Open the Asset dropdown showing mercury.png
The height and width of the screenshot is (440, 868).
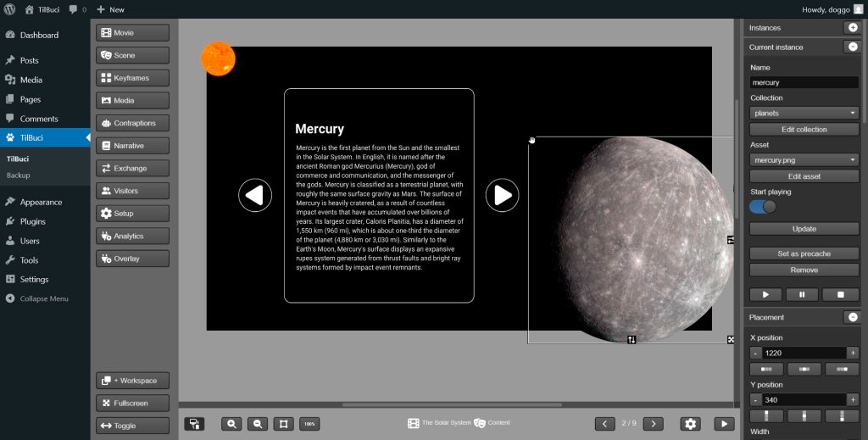click(804, 160)
